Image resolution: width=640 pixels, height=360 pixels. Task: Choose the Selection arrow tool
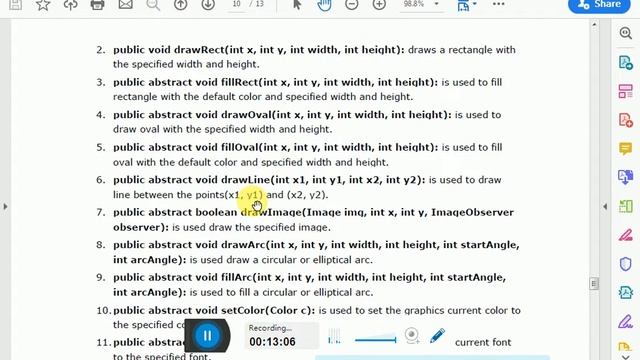(x=297, y=5)
